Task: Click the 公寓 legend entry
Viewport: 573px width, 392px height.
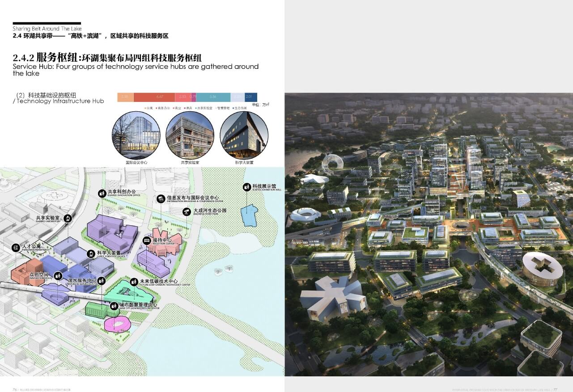Action: 149,108
